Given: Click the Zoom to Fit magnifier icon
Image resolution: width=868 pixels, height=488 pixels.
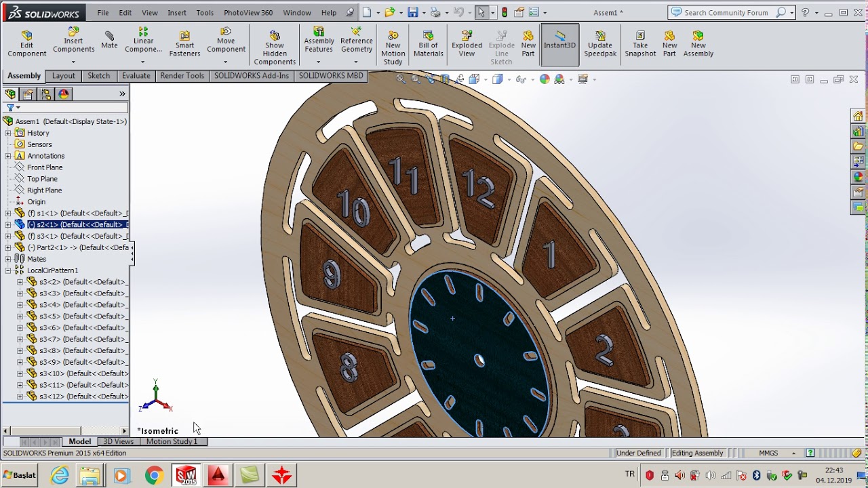Looking at the screenshot, I should [x=401, y=79].
